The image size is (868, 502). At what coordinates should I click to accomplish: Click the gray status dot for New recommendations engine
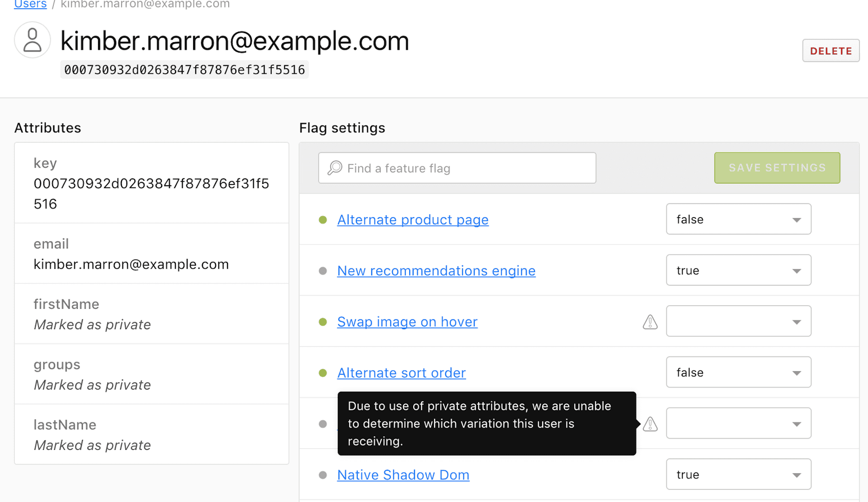tap(322, 271)
